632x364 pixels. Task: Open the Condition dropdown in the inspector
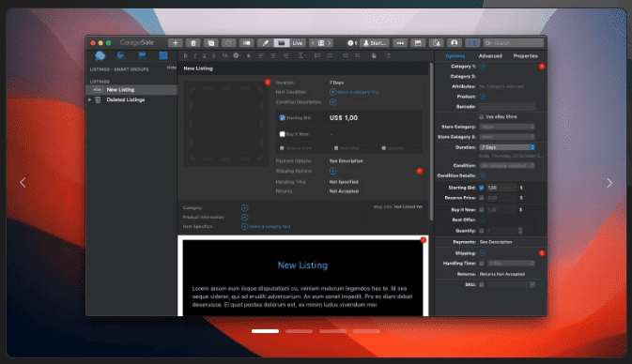pyautogui.click(x=507, y=165)
